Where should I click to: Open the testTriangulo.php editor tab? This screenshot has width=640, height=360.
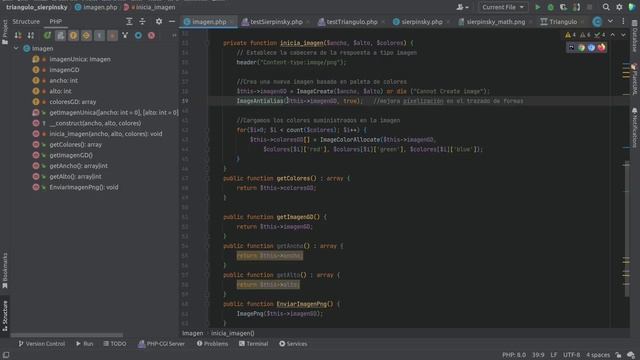coord(352,22)
